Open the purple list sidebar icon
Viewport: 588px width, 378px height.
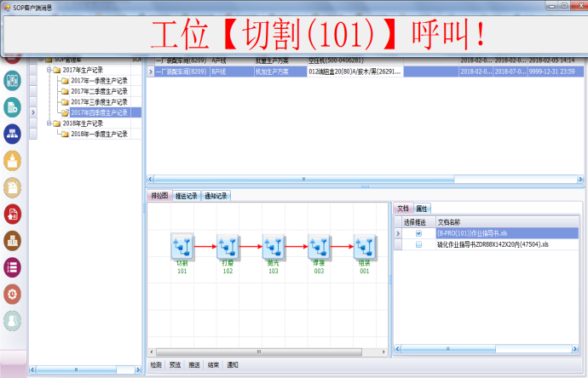point(13,267)
